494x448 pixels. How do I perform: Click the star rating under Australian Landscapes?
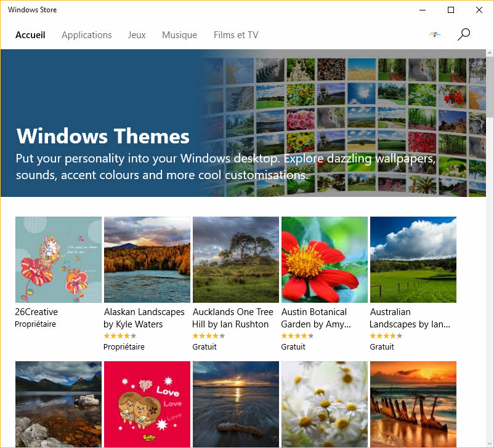[386, 336]
